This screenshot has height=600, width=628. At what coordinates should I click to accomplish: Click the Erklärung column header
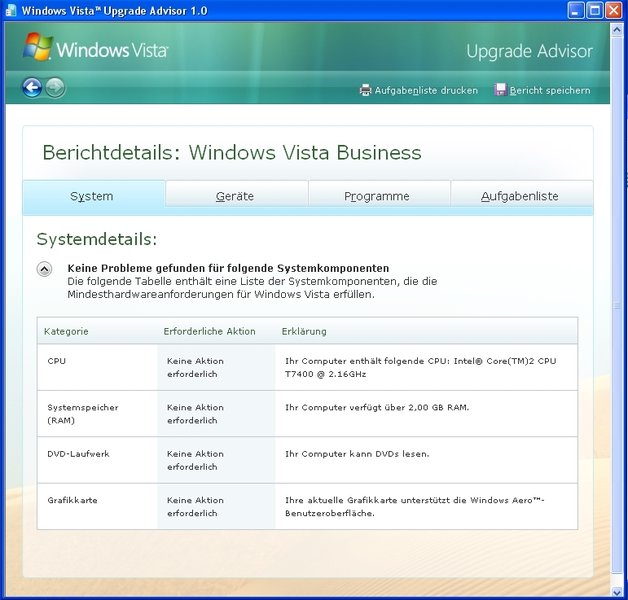(x=304, y=332)
